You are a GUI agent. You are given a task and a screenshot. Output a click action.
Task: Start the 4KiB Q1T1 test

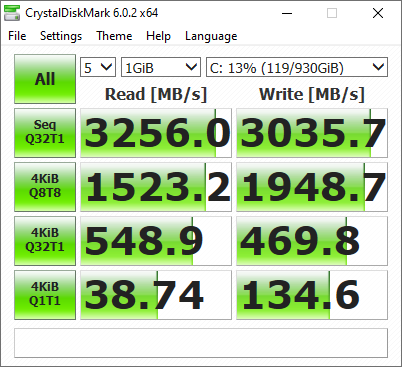45,295
